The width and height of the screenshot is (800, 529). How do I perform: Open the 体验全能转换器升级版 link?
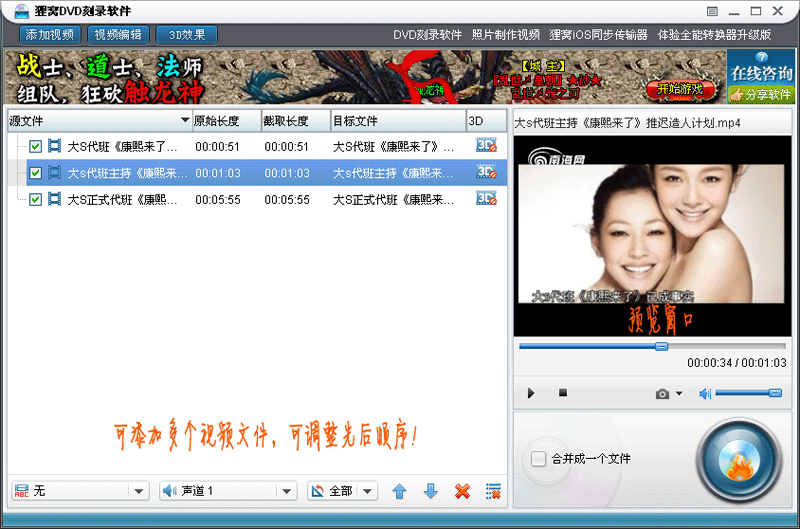714,35
